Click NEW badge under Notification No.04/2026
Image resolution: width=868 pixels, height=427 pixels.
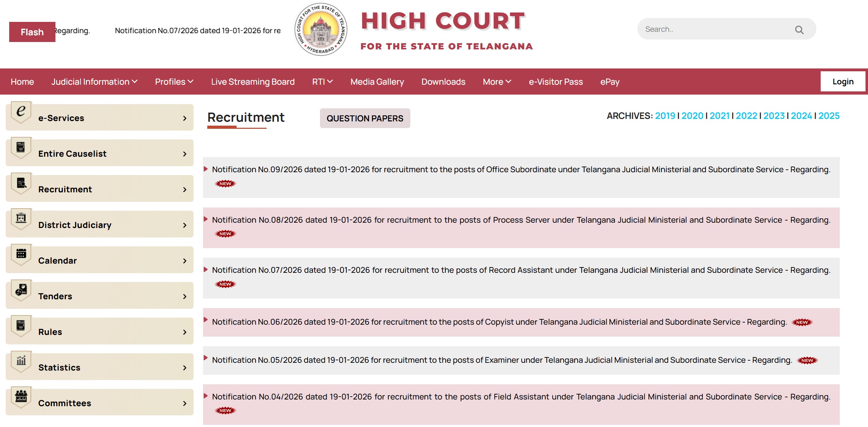(225, 410)
